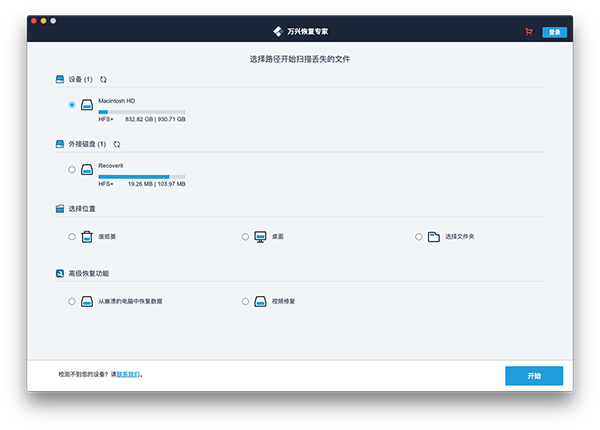Click the 设备 (1) section heading
Image resolution: width=600 pixels, height=430 pixels.
coord(80,79)
